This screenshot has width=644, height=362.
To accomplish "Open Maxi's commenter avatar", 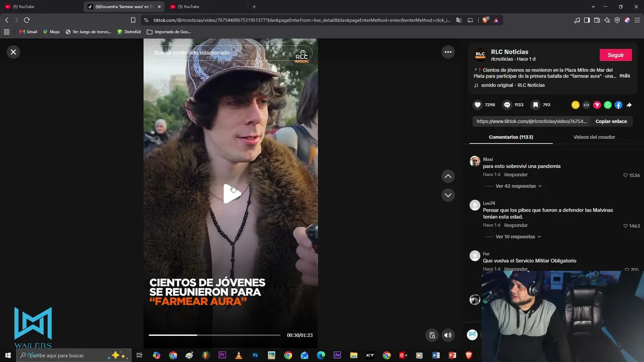I will (x=475, y=161).
